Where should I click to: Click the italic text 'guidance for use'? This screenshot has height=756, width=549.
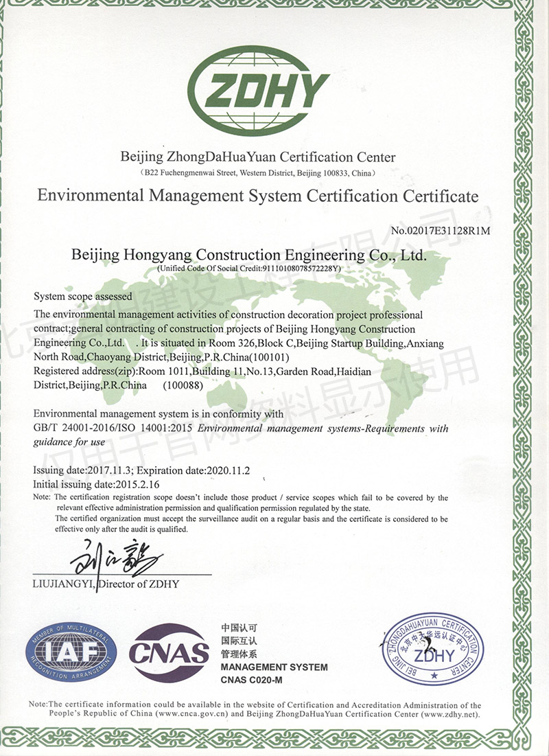point(69,442)
